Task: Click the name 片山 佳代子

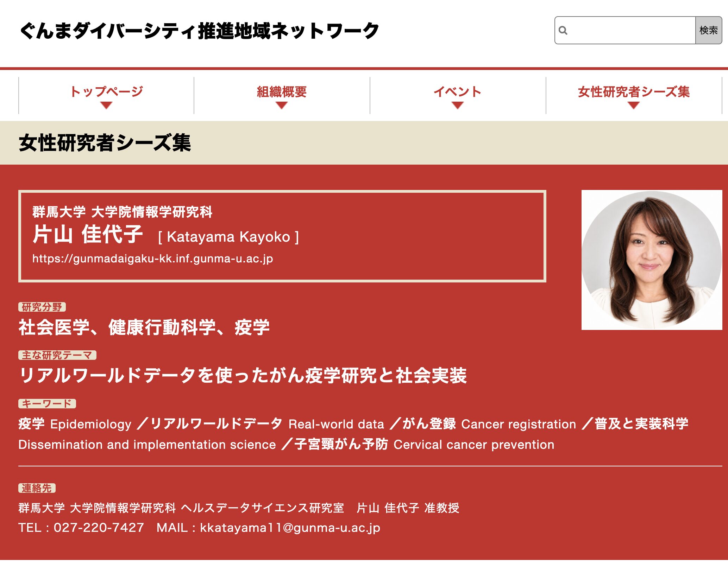Action: pos(88,234)
